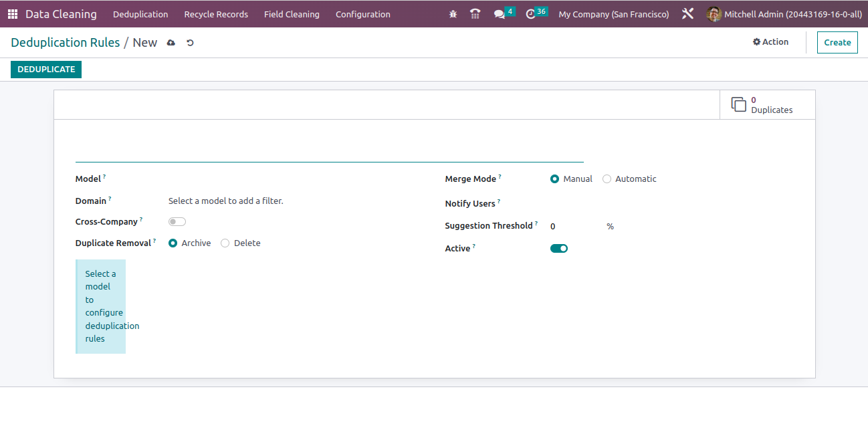Viewport: 868px width, 446px height.
Task: Open the activities clock icon
Action: [x=531, y=14]
